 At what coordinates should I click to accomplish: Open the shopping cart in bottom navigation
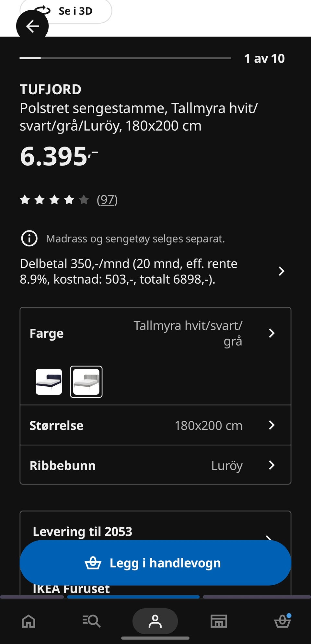pos(282,621)
